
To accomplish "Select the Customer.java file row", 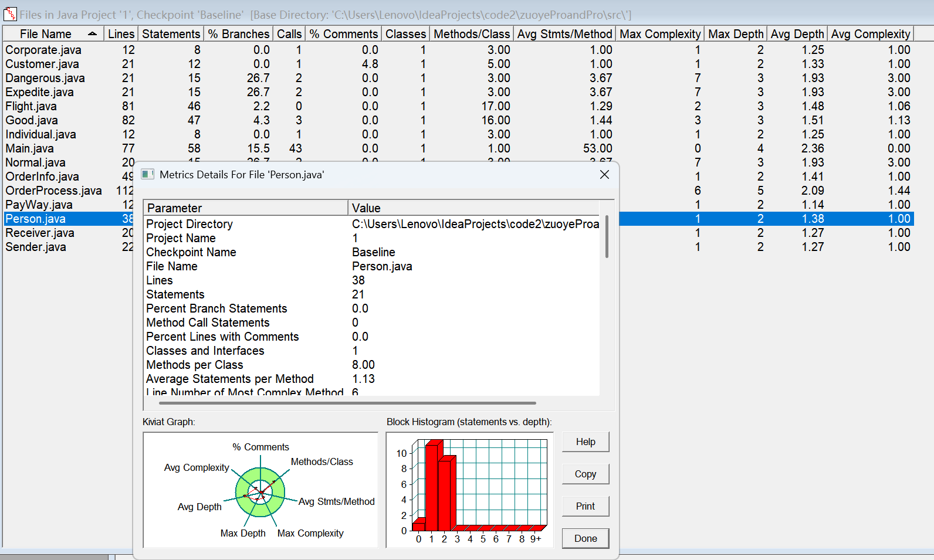I will pos(458,64).
